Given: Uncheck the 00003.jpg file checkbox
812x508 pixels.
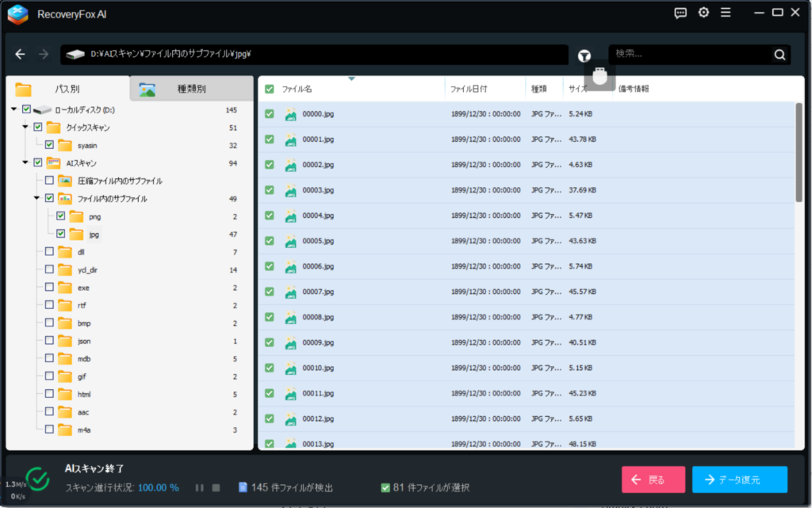Looking at the screenshot, I should (270, 190).
